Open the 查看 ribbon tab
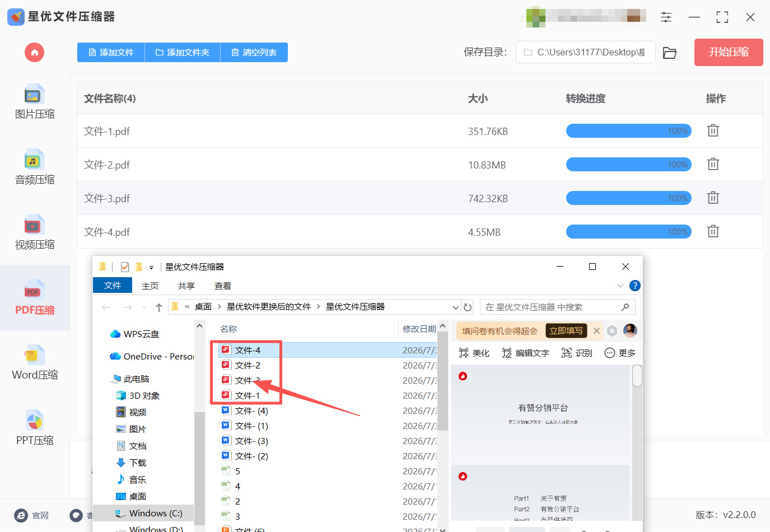Image resolution: width=770 pixels, height=532 pixels. [x=223, y=286]
